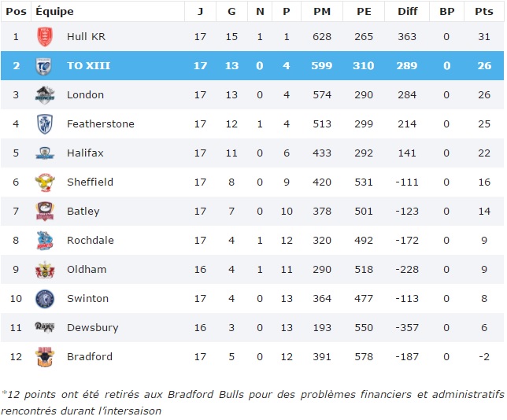The image size is (507, 420).
Task: Click the Halifax team logo
Action: pos(45,153)
